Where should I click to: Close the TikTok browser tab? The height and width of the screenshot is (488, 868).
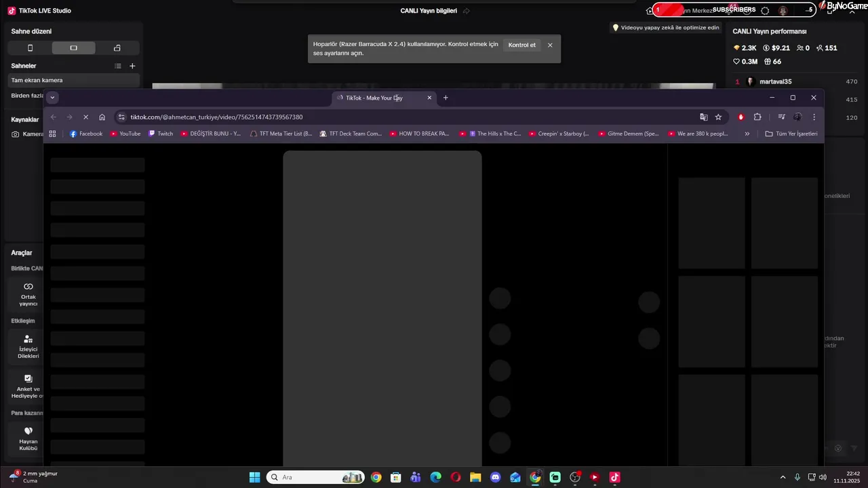[429, 98]
